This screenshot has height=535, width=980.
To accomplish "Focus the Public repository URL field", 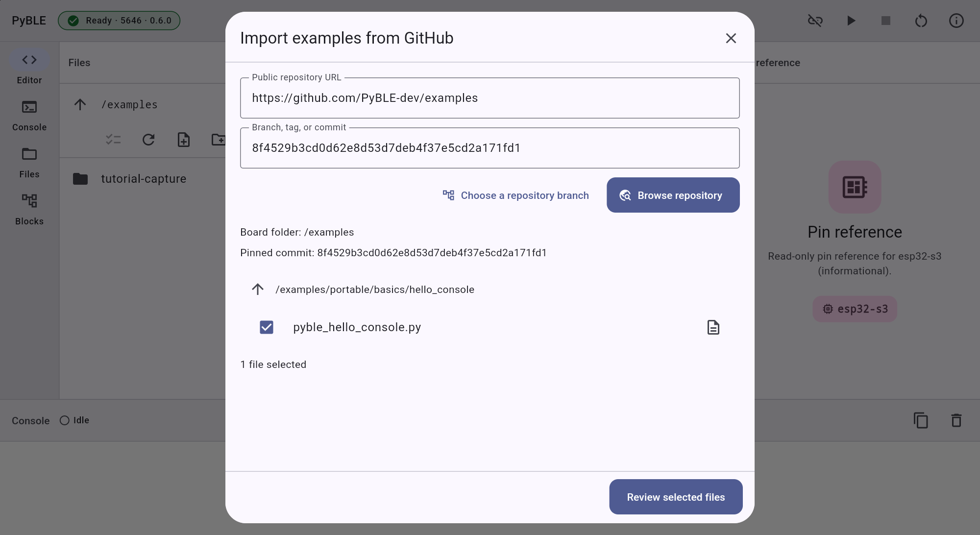I will 490,98.
